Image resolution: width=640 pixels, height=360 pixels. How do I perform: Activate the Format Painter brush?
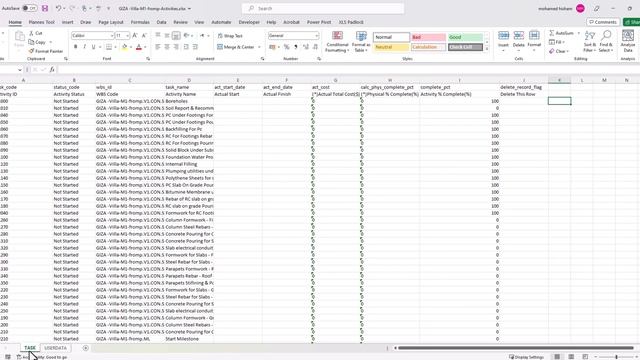(x=31, y=51)
